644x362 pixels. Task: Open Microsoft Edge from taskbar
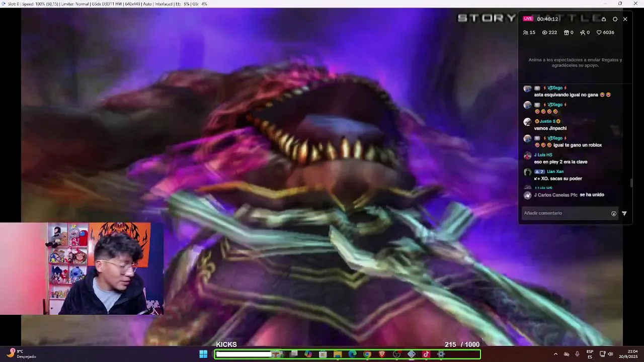coord(352,354)
